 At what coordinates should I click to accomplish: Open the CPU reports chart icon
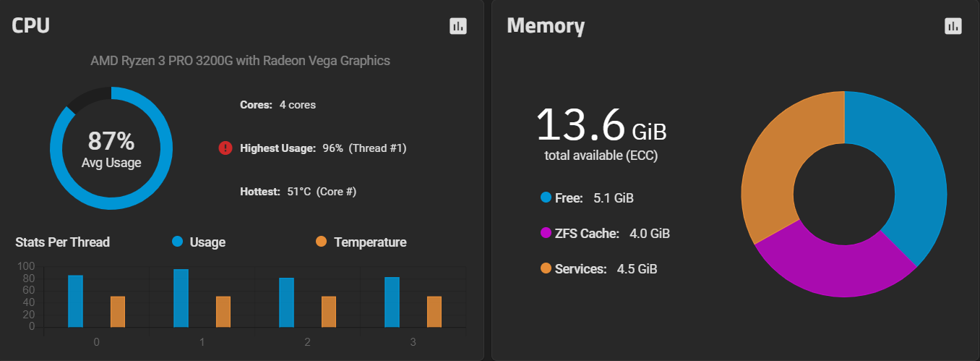(x=458, y=26)
